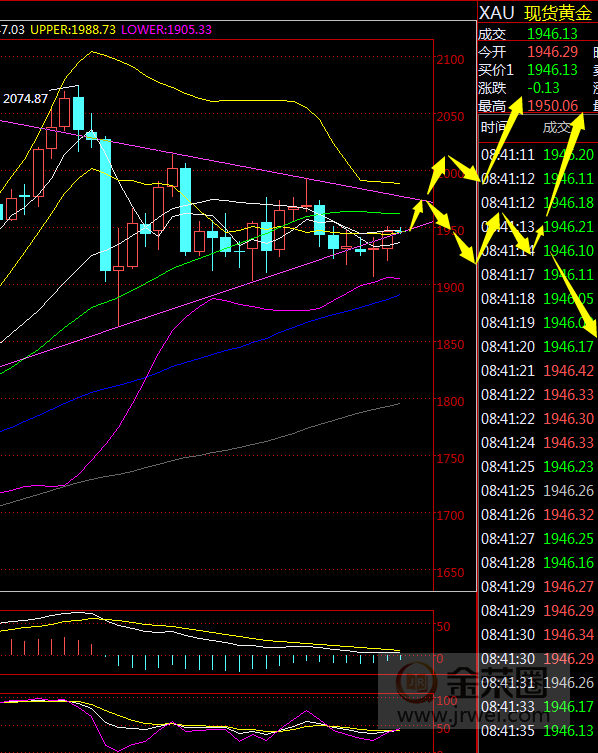Click the MACD panel 0 axis label
This screenshot has height=753, width=598.
point(439,659)
